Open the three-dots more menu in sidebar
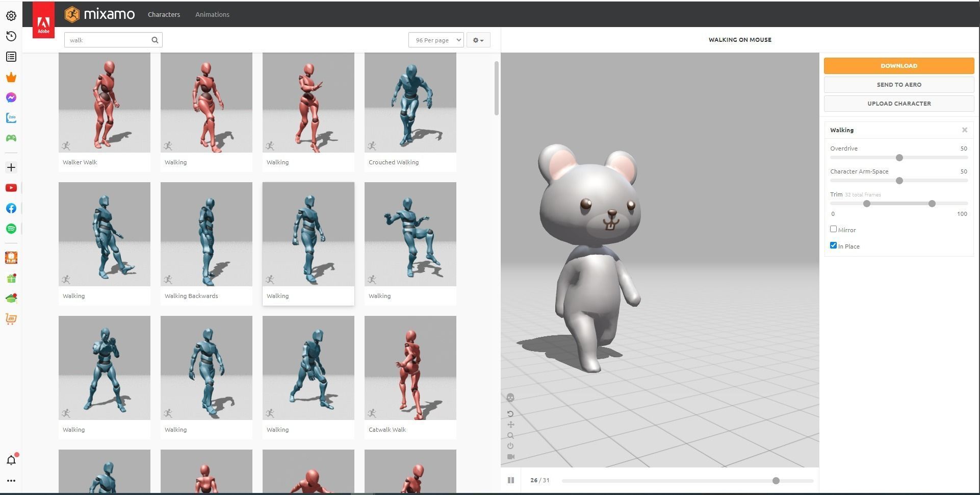Image resolution: width=980 pixels, height=495 pixels. 11,481
